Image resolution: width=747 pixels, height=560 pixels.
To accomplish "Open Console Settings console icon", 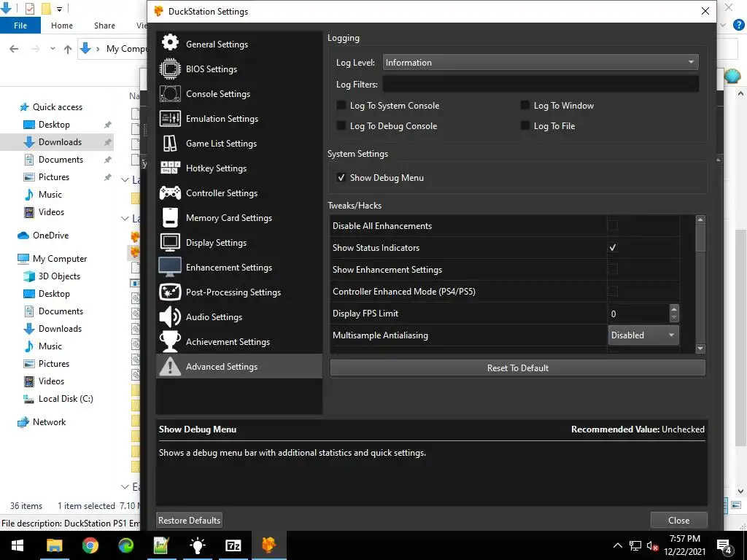I will 170,93.
